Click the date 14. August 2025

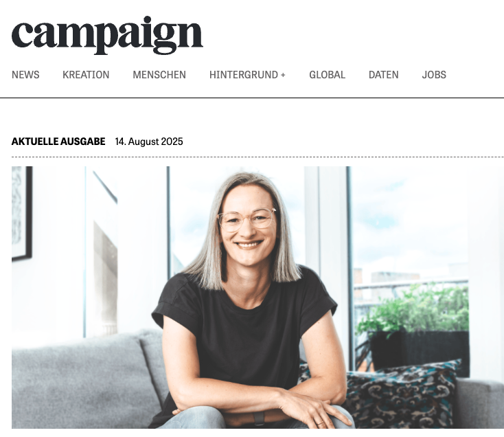coord(149,142)
